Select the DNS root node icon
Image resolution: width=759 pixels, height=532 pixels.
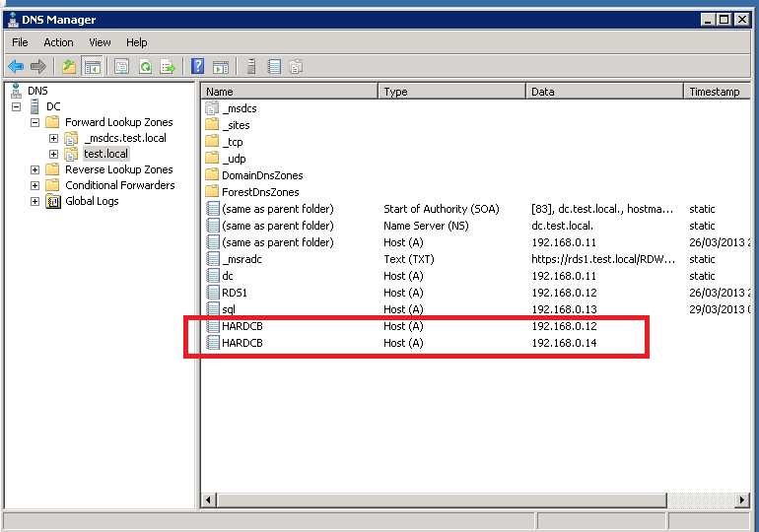(x=17, y=91)
